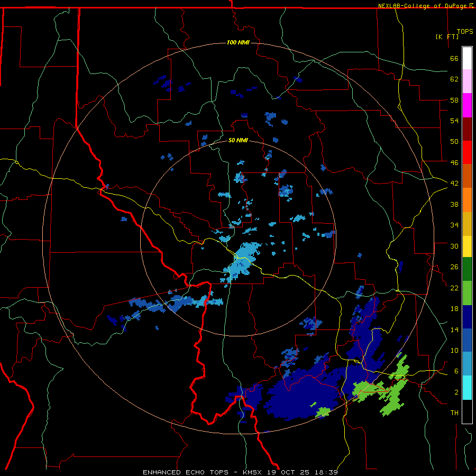Click the orange legend swatch near 38

pyautogui.click(x=467, y=200)
